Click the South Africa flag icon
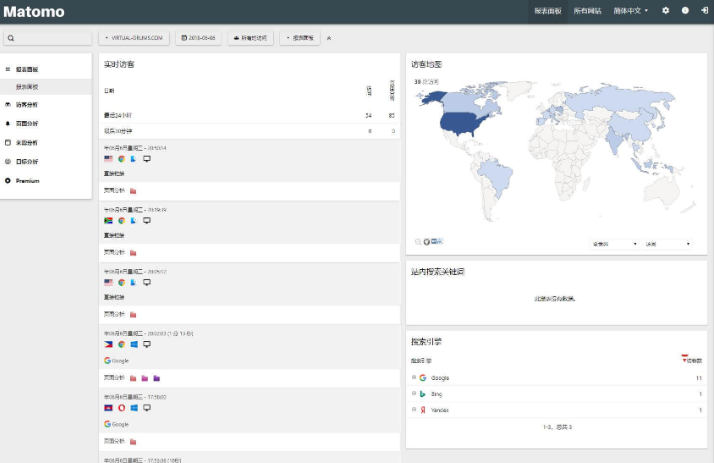Image resolution: width=714 pixels, height=463 pixels. click(108, 220)
